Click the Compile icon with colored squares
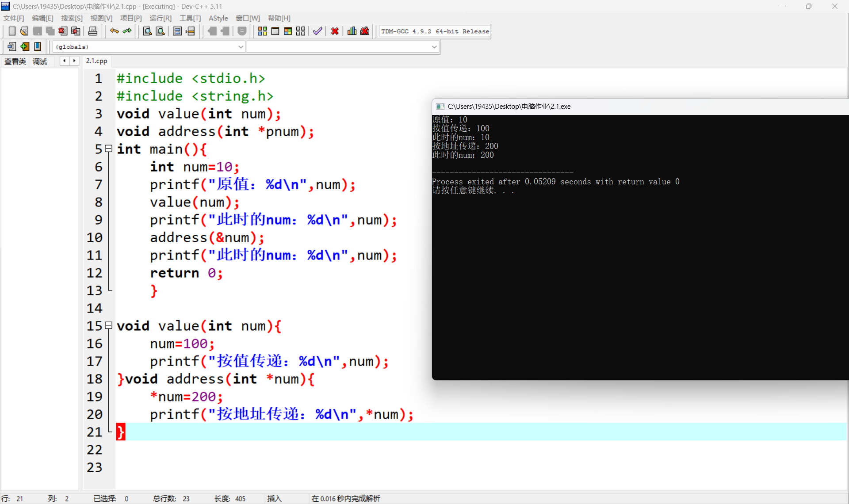Image resolution: width=849 pixels, height=504 pixels. pos(262,31)
